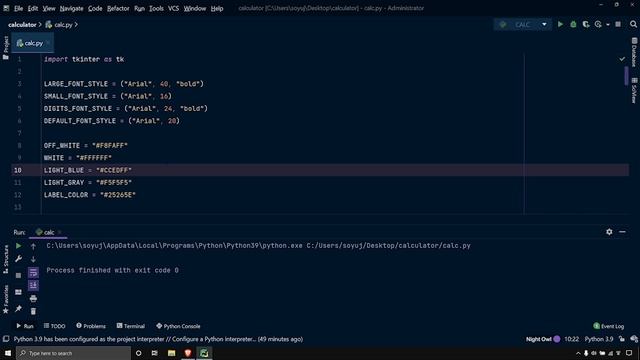
Task: Open Search Everywhere with the magnifier icon
Action: click(633, 24)
